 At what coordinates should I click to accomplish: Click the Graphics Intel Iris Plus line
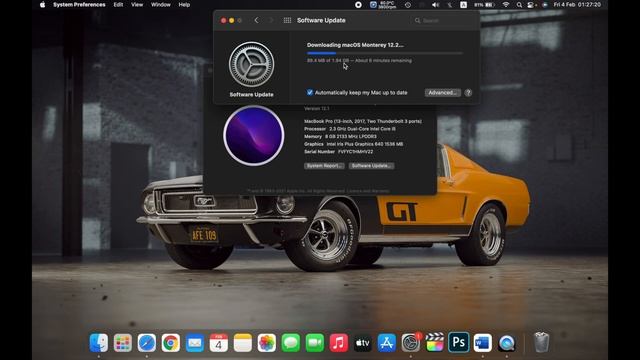click(353, 144)
